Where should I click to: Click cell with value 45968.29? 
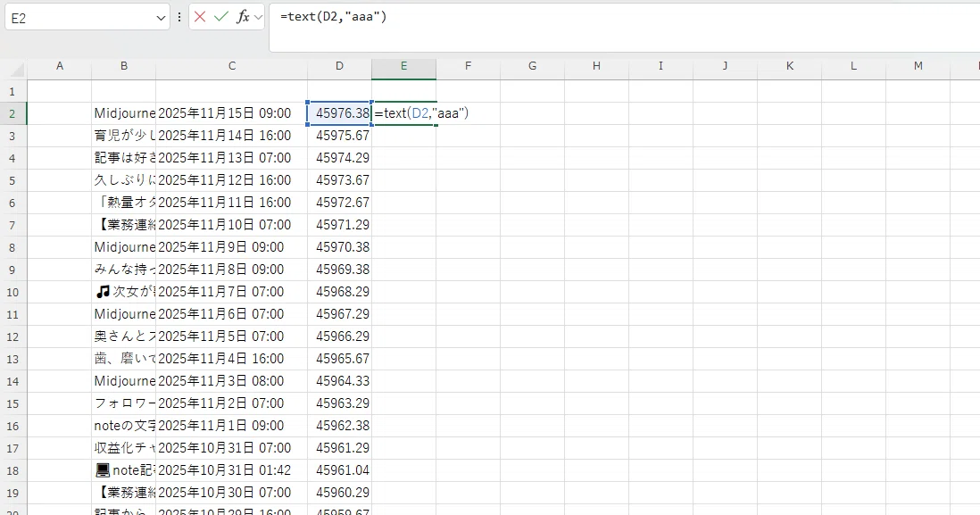coord(339,292)
